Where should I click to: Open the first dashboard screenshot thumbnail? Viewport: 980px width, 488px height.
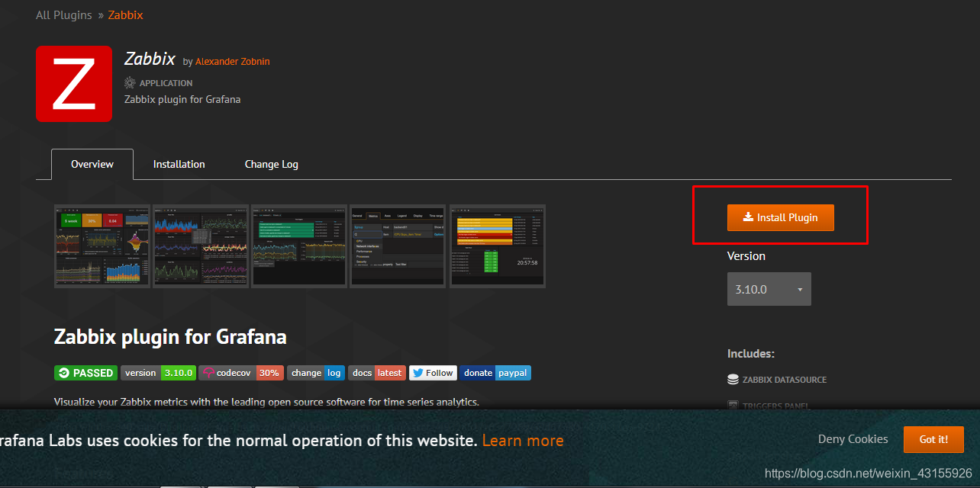(102, 246)
